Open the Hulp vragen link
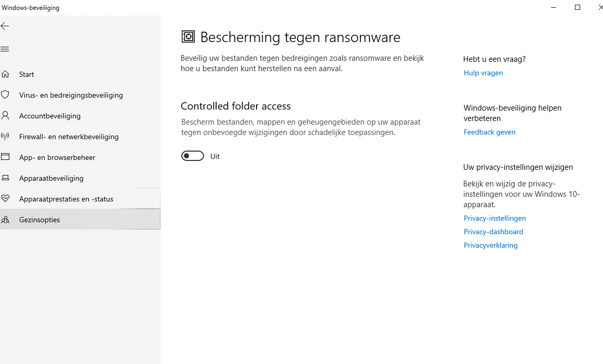The height and width of the screenshot is (364, 603). point(483,73)
